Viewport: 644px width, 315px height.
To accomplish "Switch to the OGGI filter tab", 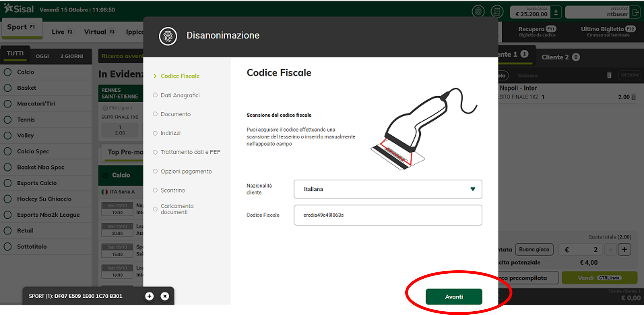I will point(42,56).
